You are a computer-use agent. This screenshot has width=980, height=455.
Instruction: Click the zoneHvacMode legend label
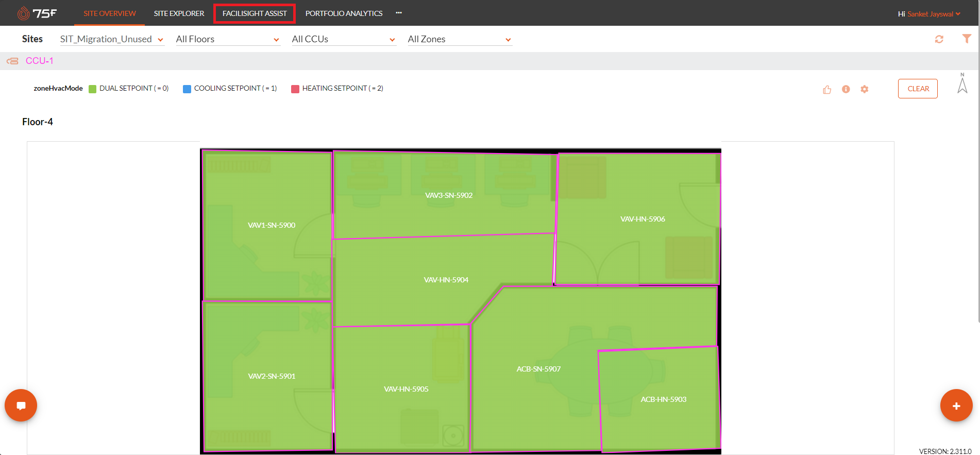[58, 89]
